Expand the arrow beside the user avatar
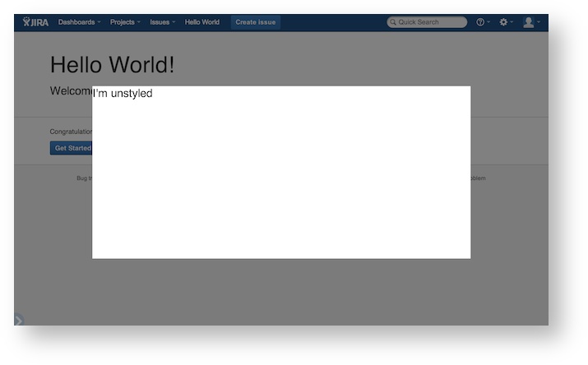588x365 pixels. tap(539, 23)
